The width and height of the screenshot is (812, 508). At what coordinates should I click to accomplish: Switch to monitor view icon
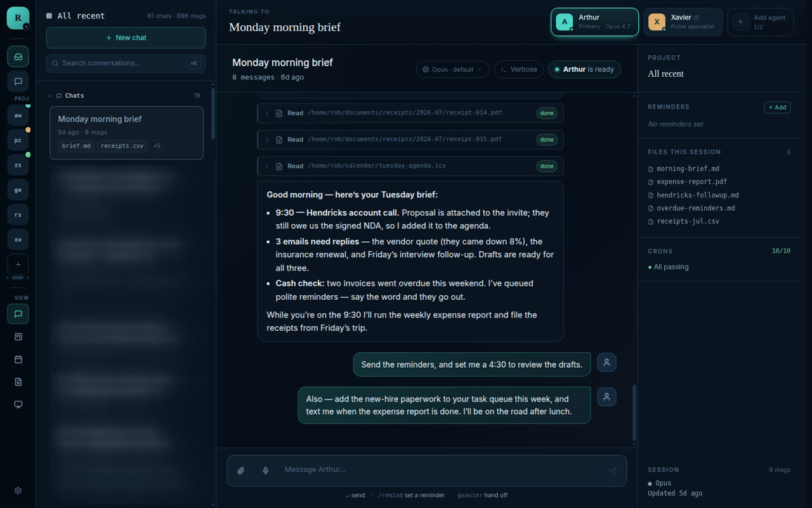pos(18,404)
